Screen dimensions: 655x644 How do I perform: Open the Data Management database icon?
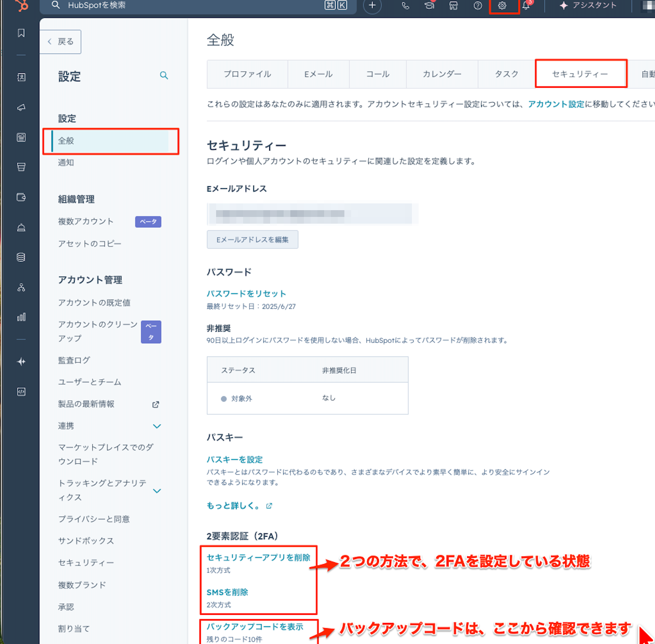pos(21,257)
